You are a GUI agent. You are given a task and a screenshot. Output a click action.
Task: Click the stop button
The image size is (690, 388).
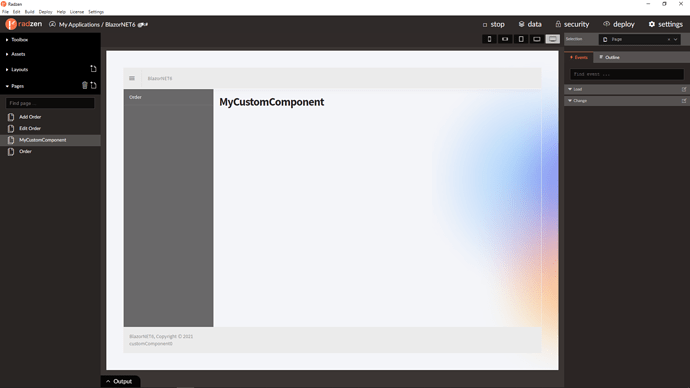pyautogui.click(x=494, y=24)
